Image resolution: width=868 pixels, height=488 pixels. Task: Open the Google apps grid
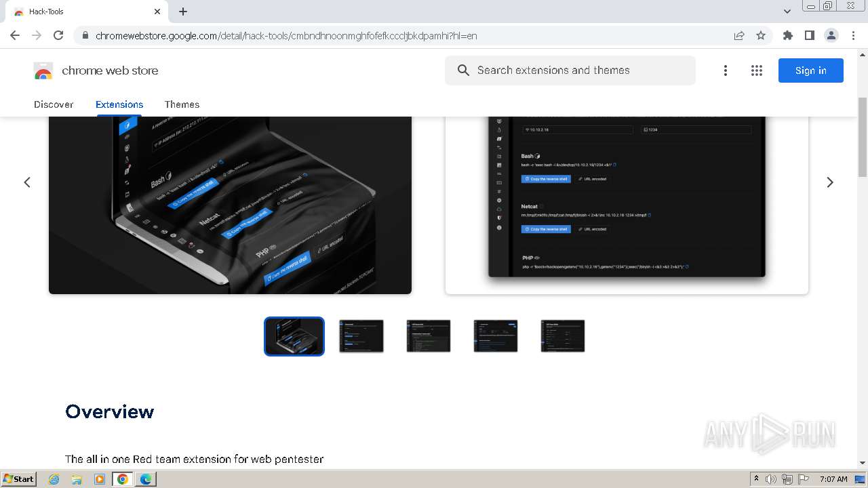pos(757,70)
